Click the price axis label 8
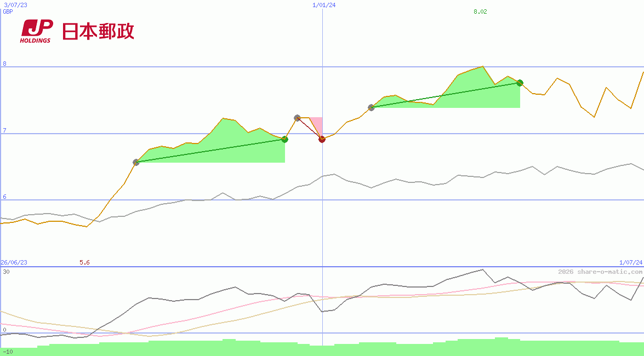 click(x=5, y=64)
